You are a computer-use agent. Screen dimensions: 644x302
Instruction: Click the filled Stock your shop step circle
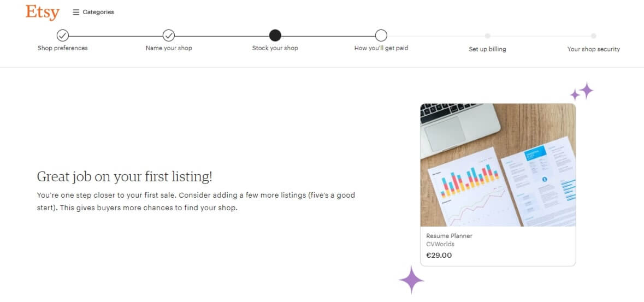pyautogui.click(x=275, y=35)
